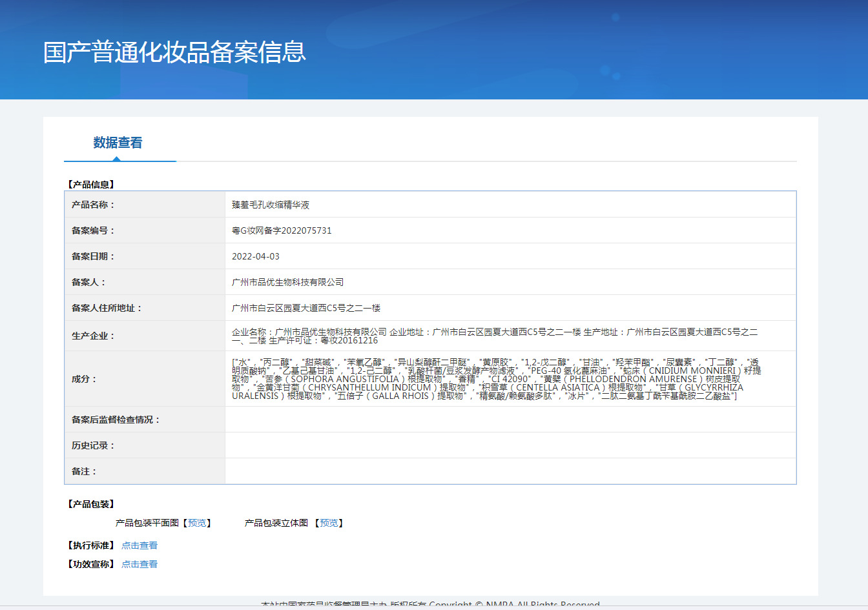Select the product name 臻羞毛孔收缩精华液
Screen dimensions: 868x610
tap(271, 205)
